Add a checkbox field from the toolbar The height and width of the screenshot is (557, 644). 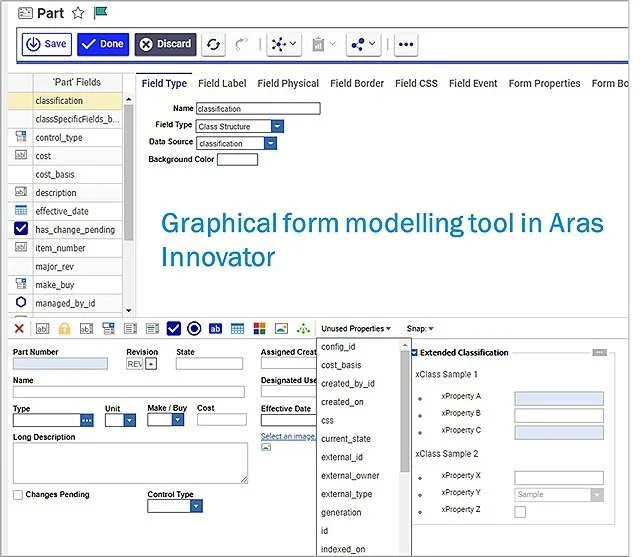click(174, 328)
